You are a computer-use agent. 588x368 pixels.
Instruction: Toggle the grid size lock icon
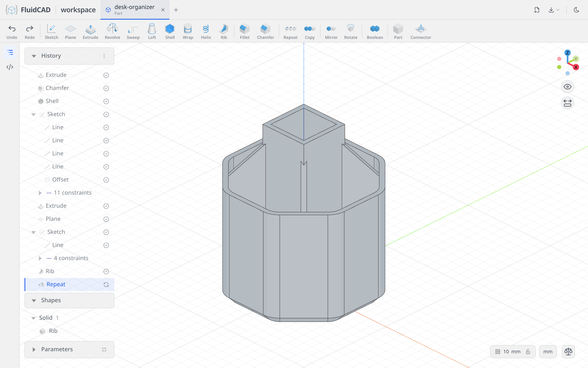(x=528, y=351)
